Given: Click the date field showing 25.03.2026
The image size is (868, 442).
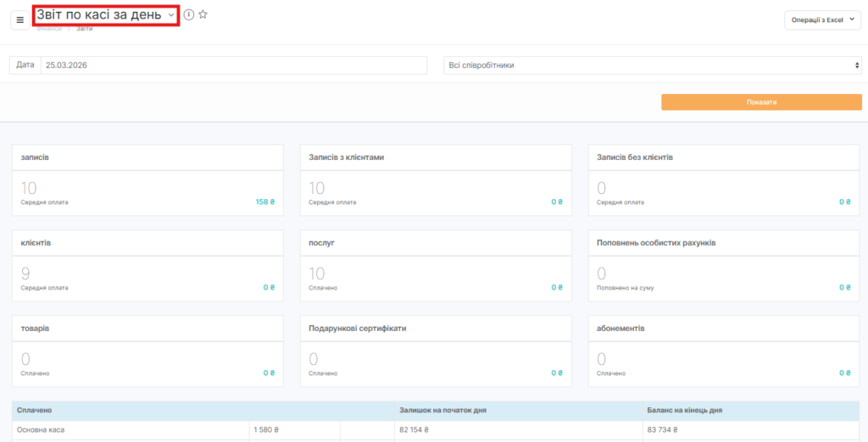Looking at the screenshot, I should pos(233,65).
